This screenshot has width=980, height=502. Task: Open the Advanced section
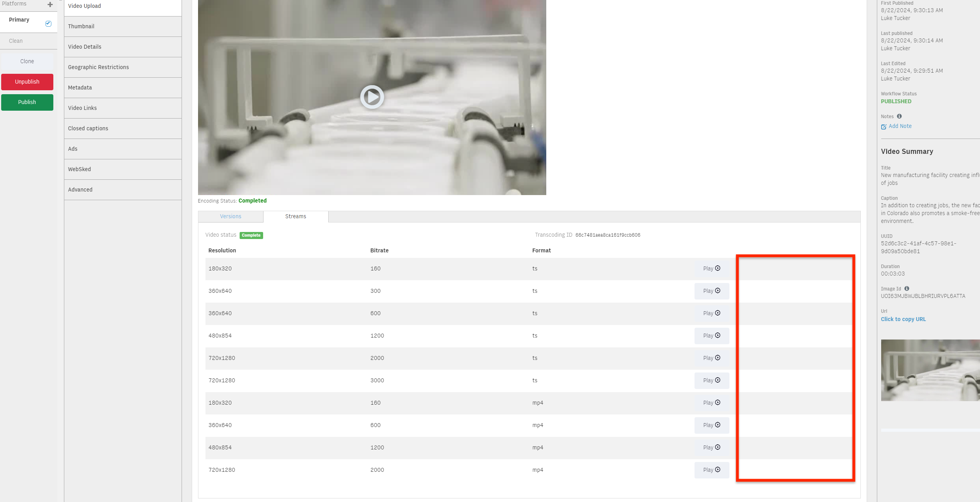123,190
